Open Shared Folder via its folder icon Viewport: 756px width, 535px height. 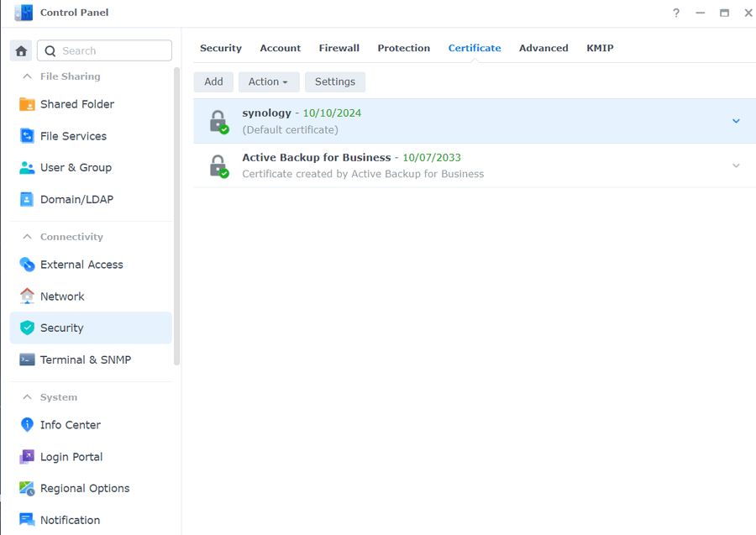[27, 104]
